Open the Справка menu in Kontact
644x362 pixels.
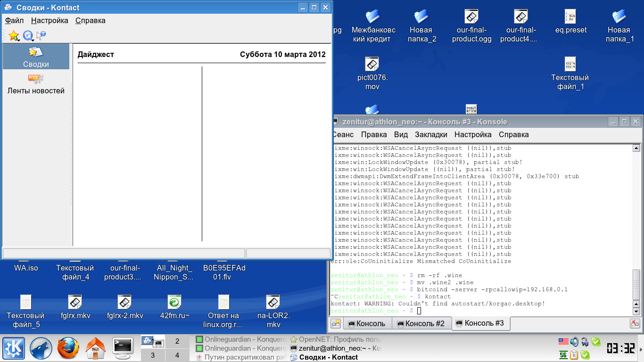91,20
